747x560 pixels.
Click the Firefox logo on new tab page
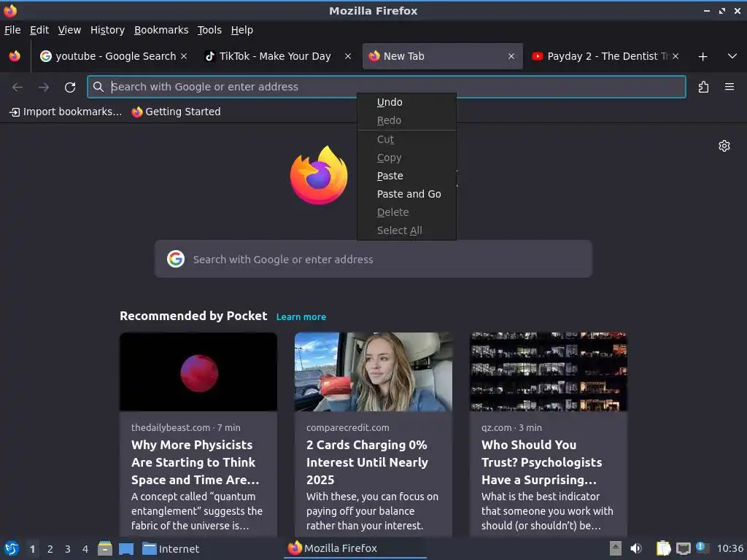point(319,175)
